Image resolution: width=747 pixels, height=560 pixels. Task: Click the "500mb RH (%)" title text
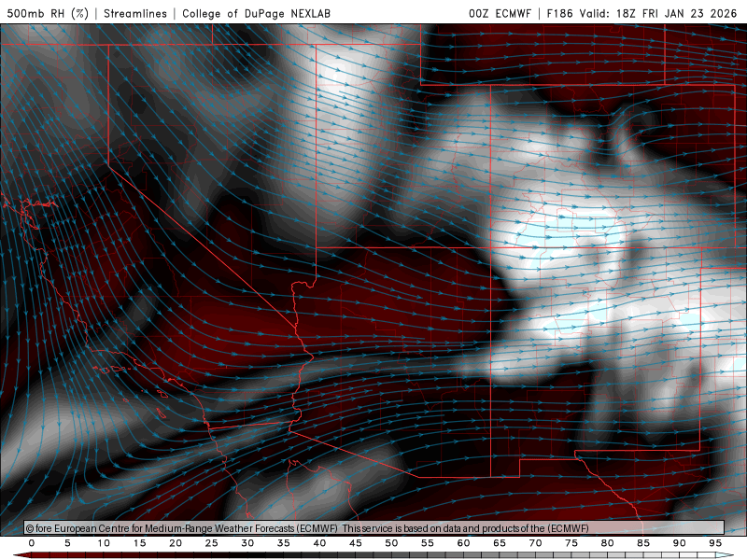(x=48, y=13)
